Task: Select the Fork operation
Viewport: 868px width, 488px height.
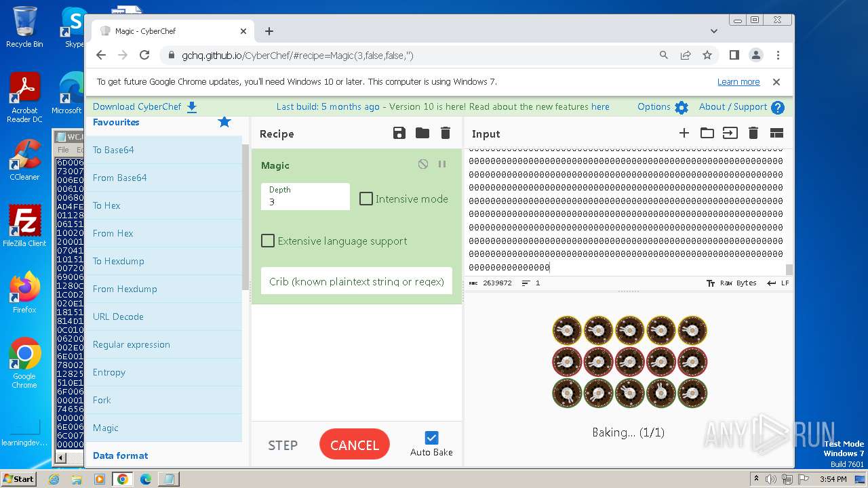Action: (163, 400)
